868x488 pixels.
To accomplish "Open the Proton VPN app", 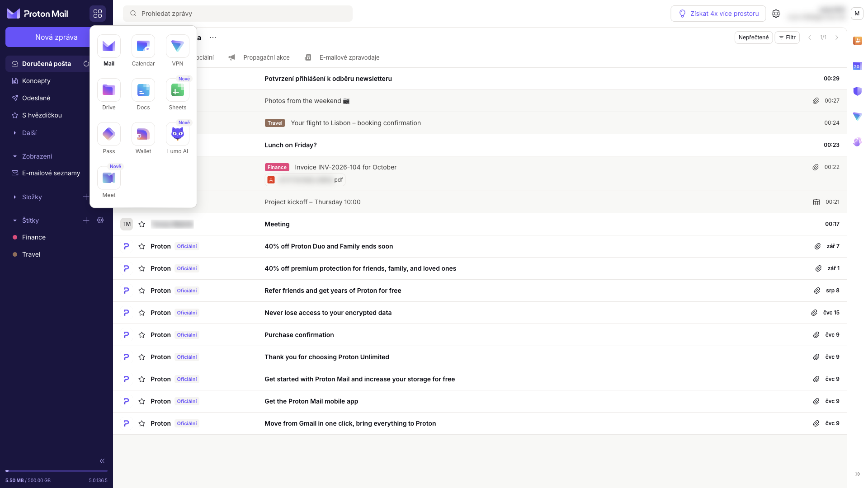I will click(178, 51).
